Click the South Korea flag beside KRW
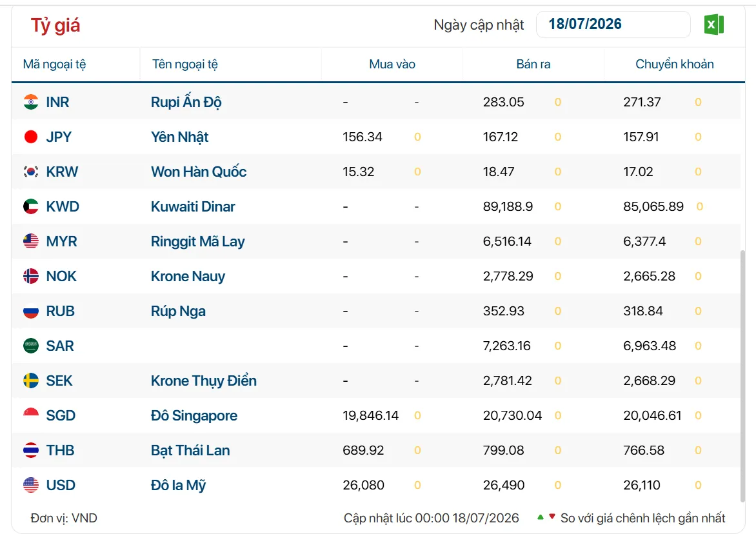The height and width of the screenshot is (534, 756). pyautogui.click(x=31, y=172)
